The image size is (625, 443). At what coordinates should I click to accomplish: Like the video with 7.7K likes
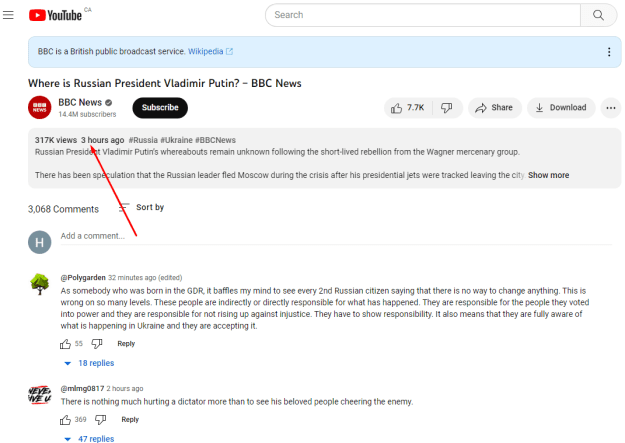(x=408, y=108)
